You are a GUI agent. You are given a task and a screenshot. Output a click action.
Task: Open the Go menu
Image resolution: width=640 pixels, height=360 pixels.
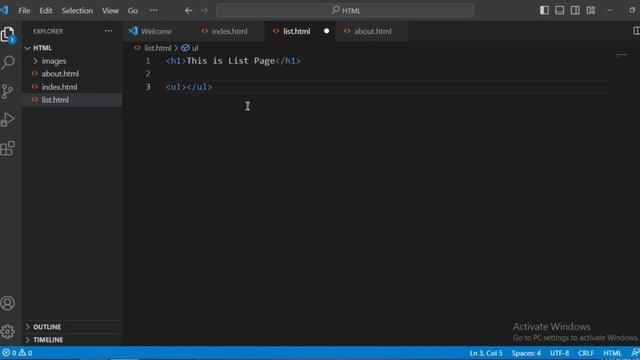133,11
